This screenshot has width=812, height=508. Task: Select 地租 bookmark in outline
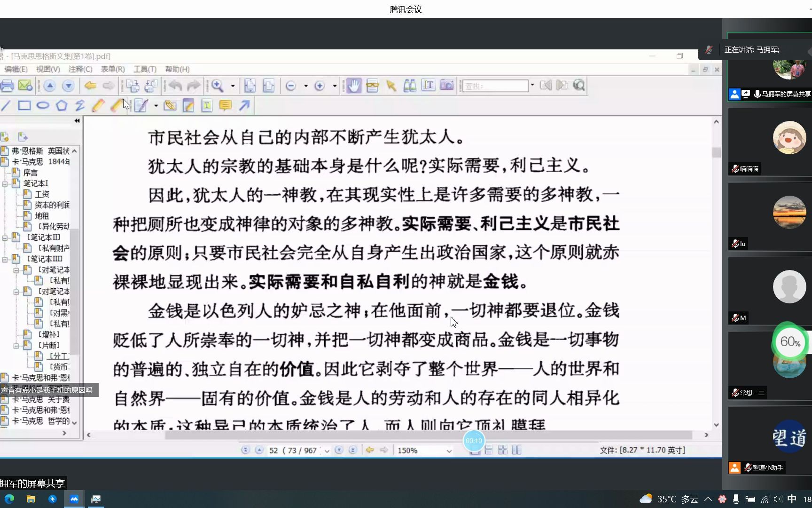(x=42, y=216)
